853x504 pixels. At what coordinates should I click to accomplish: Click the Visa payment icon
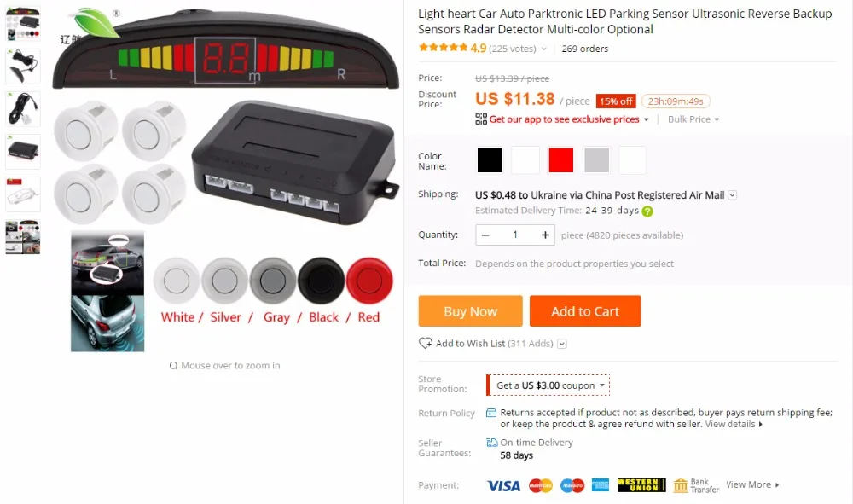(x=503, y=485)
